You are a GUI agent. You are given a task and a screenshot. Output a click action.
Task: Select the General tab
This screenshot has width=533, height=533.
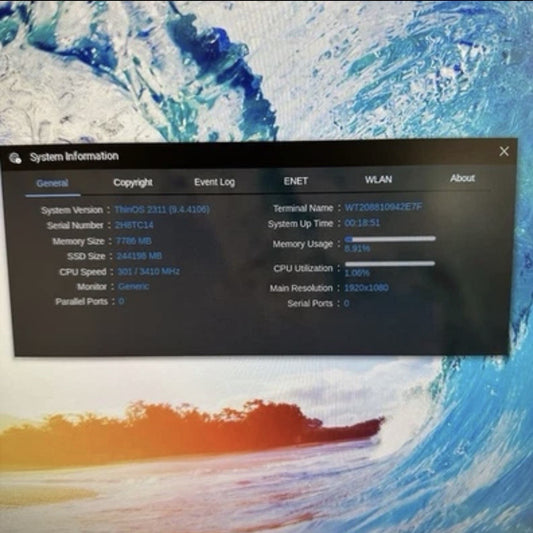pyautogui.click(x=52, y=184)
